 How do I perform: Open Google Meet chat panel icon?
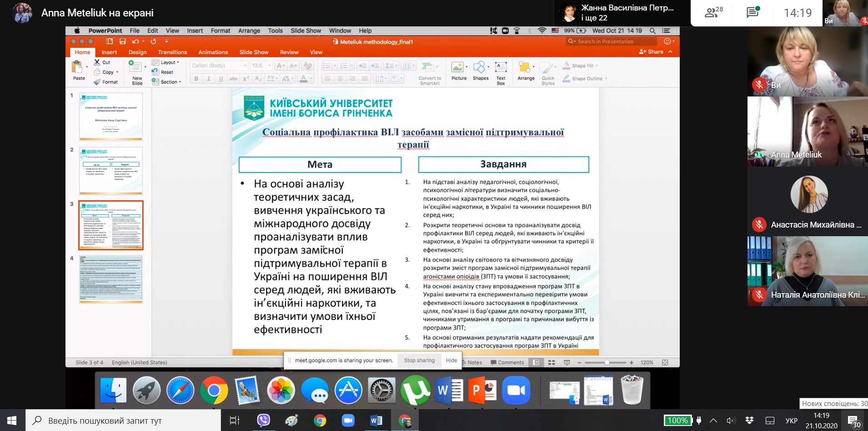click(x=753, y=13)
